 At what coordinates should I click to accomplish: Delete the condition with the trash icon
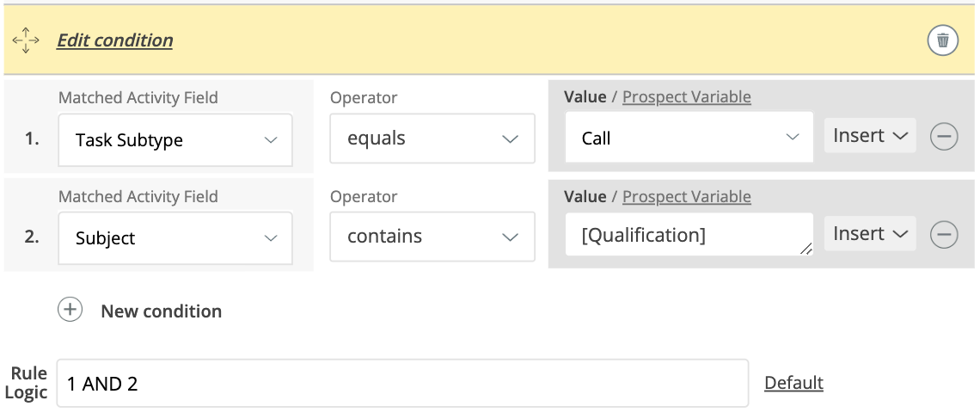point(943,40)
